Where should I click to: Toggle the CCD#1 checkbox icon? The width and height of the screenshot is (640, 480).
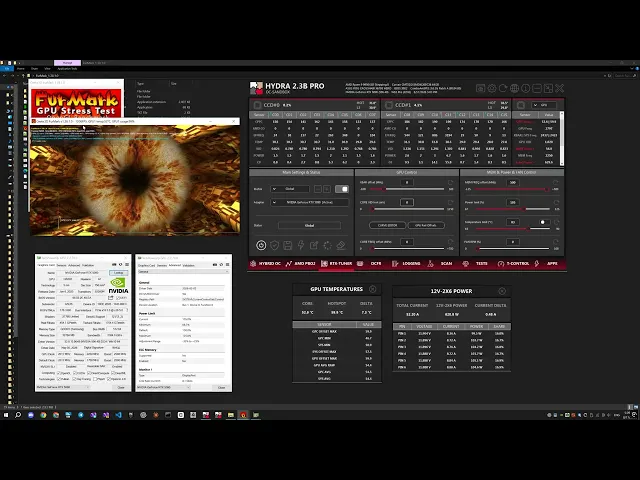click(x=389, y=105)
